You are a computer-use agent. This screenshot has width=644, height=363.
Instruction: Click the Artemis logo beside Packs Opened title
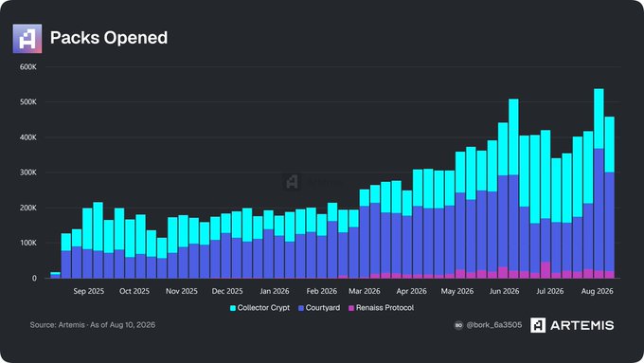tap(27, 38)
